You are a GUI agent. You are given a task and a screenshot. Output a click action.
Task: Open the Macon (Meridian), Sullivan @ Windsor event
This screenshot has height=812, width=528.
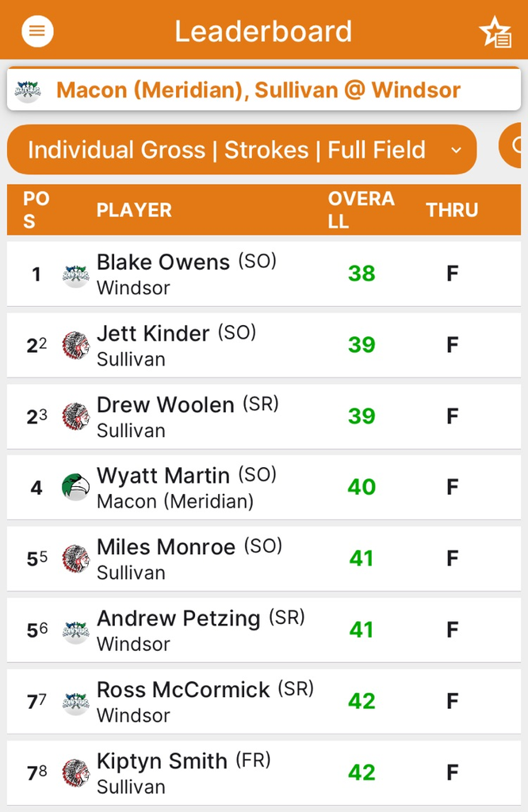pos(264,89)
